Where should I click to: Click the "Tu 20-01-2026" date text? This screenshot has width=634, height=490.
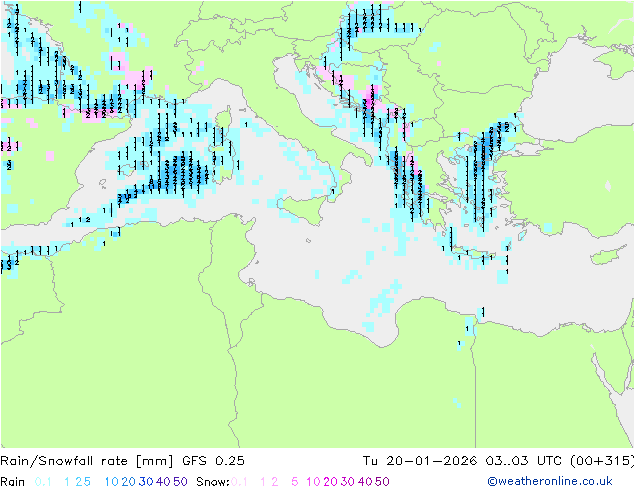(420, 461)
